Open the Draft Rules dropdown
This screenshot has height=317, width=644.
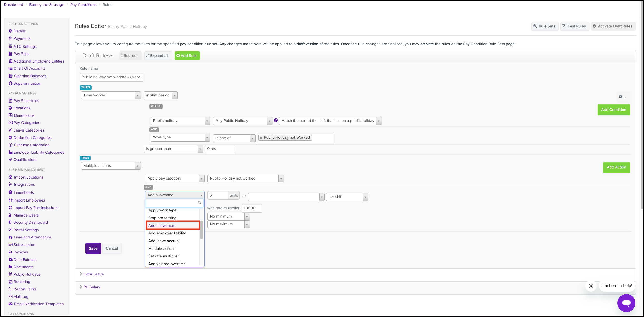click(97, 56)
